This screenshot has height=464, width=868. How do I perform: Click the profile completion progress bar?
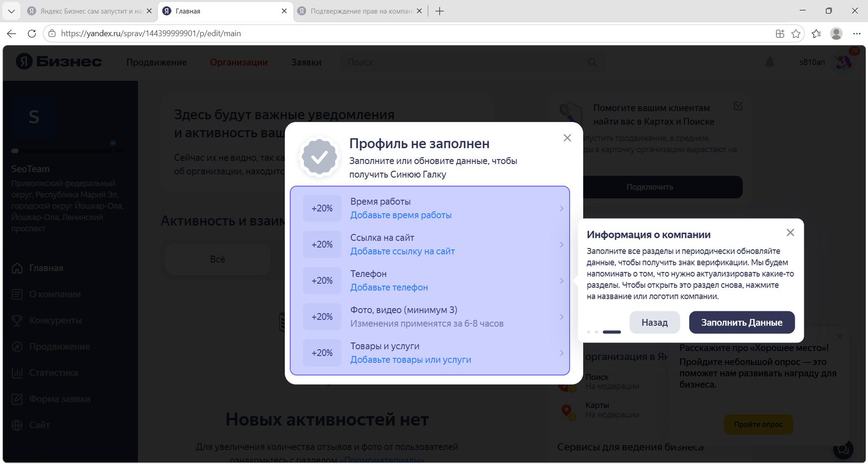coord(68,151)
